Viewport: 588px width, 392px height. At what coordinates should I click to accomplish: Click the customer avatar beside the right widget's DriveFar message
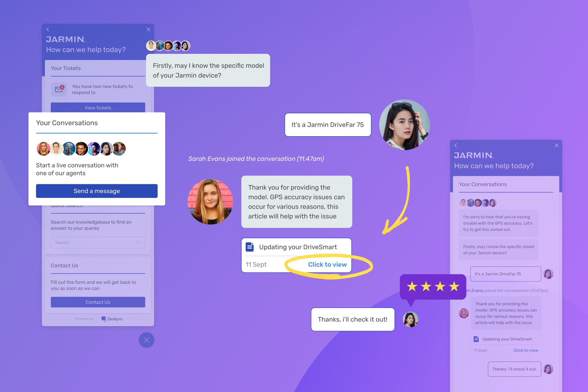point(548,274)
